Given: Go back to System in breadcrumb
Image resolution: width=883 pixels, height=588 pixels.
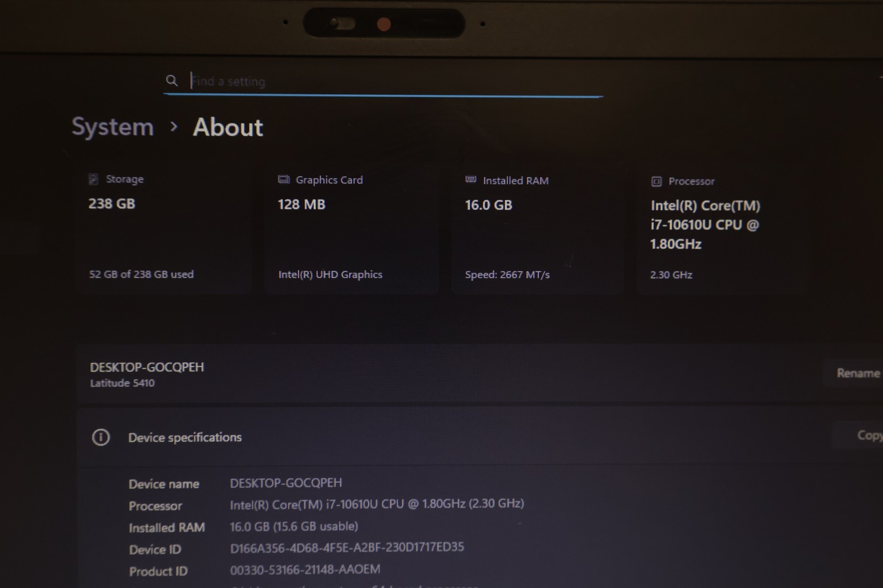Looking at the screenshot, I should tap(113, 127).
